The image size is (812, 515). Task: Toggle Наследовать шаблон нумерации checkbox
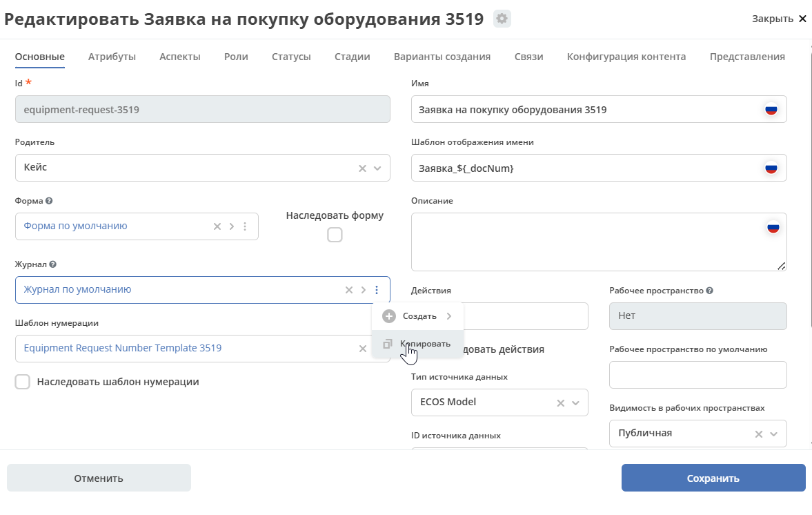coord(23,382)
